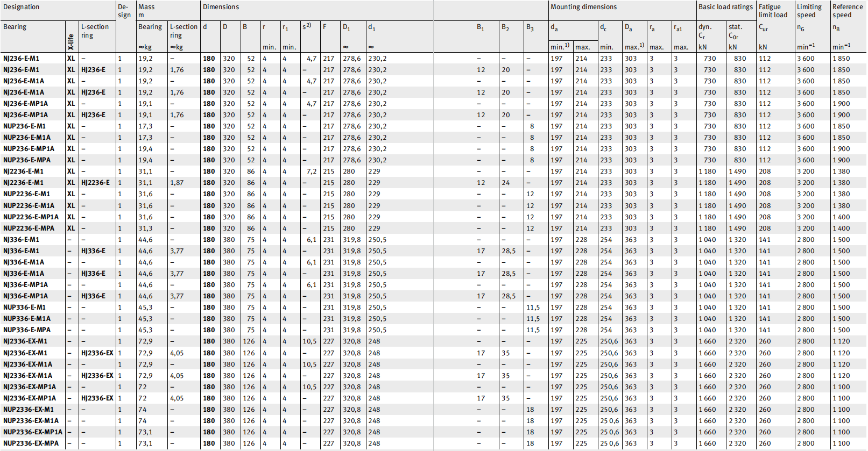
Task: Select the Reference speed column header
Action: 847,11
